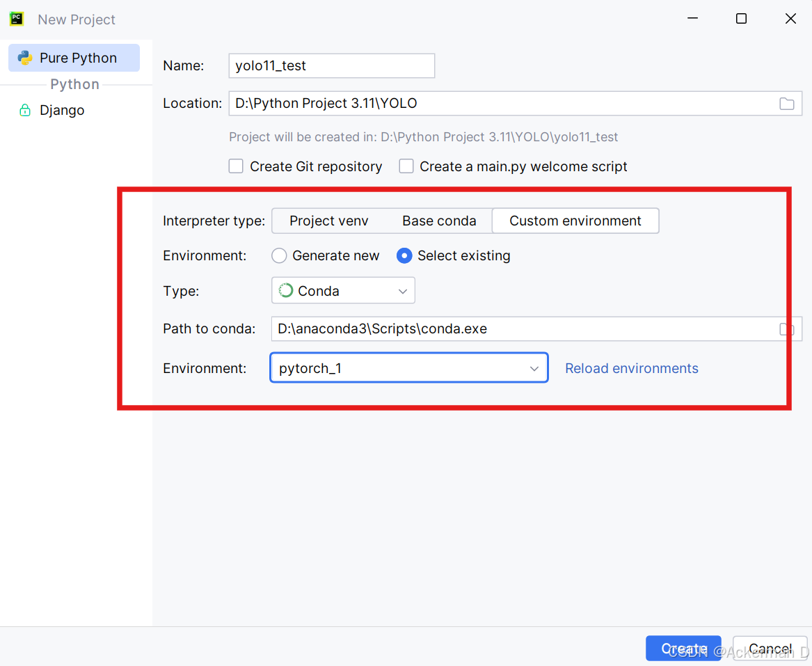Viewport: 812px width, 666px height.
Task: Browse for Location using folder icon
Action: [787, 104]
